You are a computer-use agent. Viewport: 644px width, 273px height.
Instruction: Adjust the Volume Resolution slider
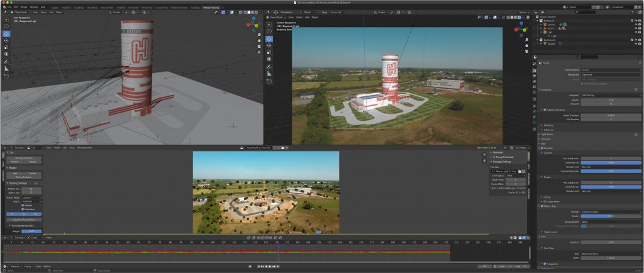click(611, 171)
